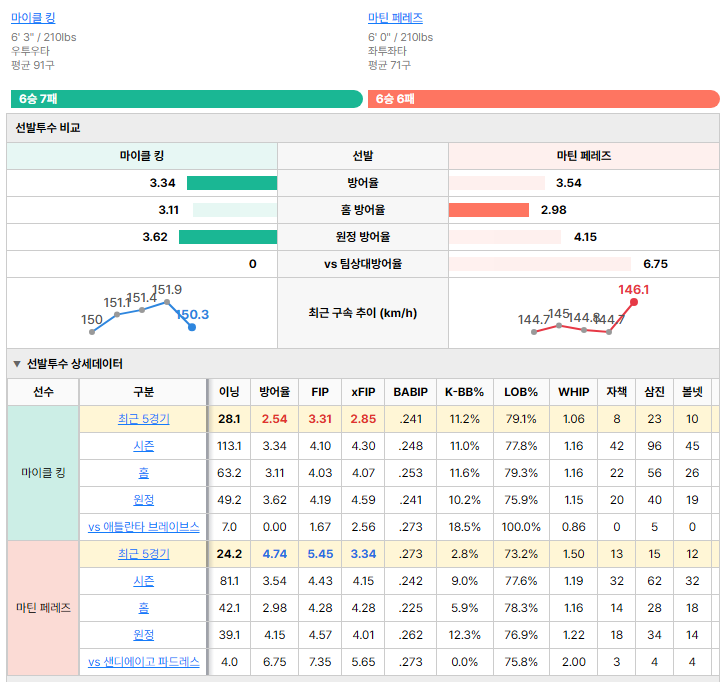Open the vs 샌디에이고 파드레스 link
The height and width of the screenshot is (682, 726).
pyautogui.click(x=144, y=662)
